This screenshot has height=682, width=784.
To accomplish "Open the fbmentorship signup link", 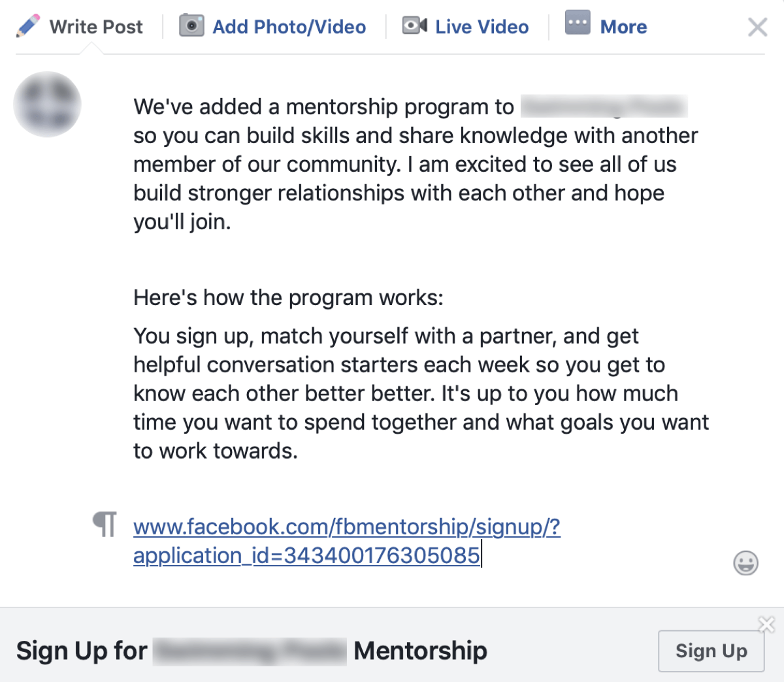I will click(347, 541).
